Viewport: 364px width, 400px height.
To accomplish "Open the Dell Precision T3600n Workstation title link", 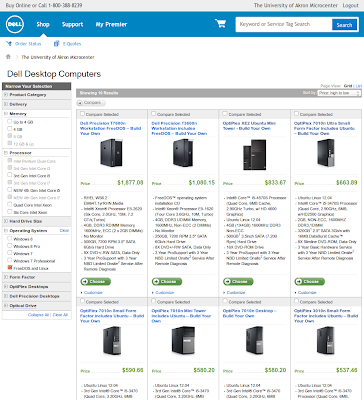I will [179, 128].
